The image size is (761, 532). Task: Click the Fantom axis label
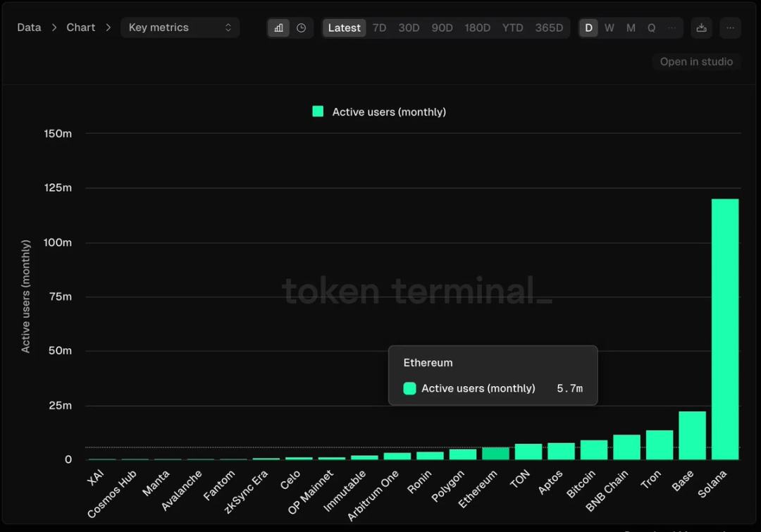(x=219, y=485)
